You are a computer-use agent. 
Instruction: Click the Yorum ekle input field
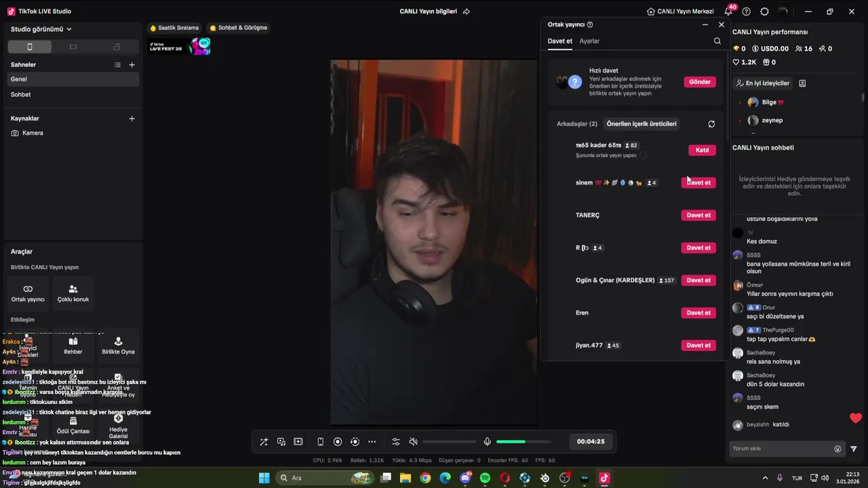point(780,449)
